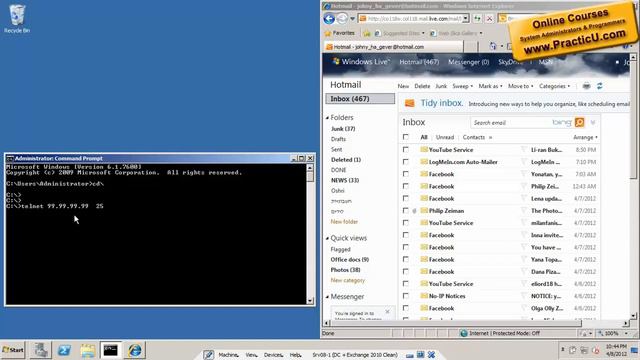Open the Categories dropdown
Image resolution: width=640 pixels, height=360 pixels.
coord(554,86)
